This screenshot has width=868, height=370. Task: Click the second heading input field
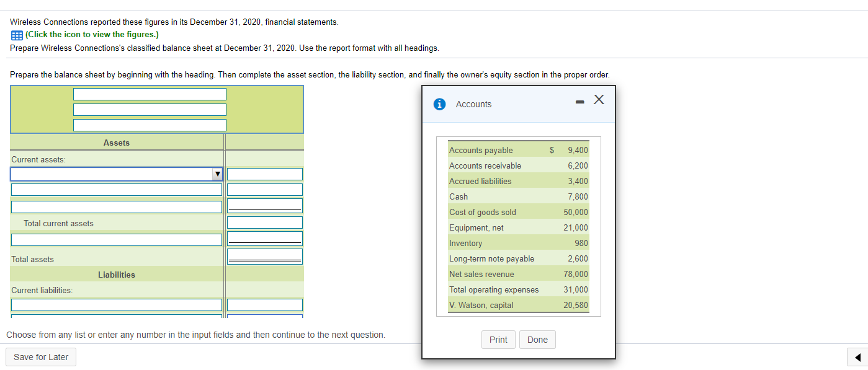(x=150, y=110)
